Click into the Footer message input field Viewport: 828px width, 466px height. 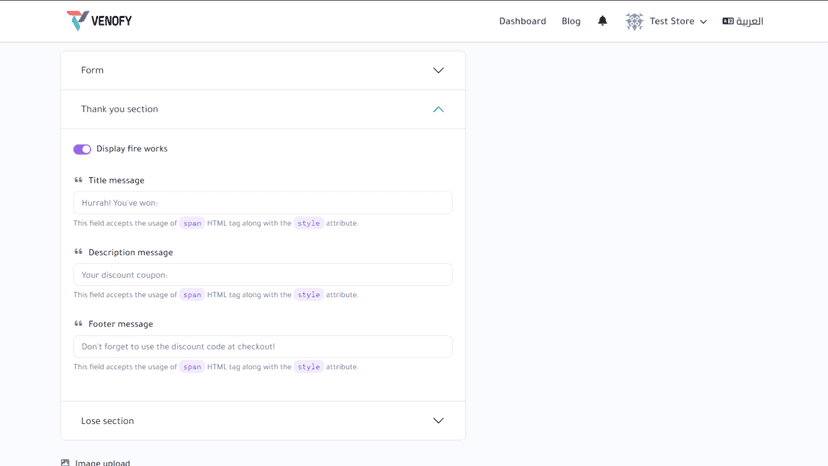(262, 347)
